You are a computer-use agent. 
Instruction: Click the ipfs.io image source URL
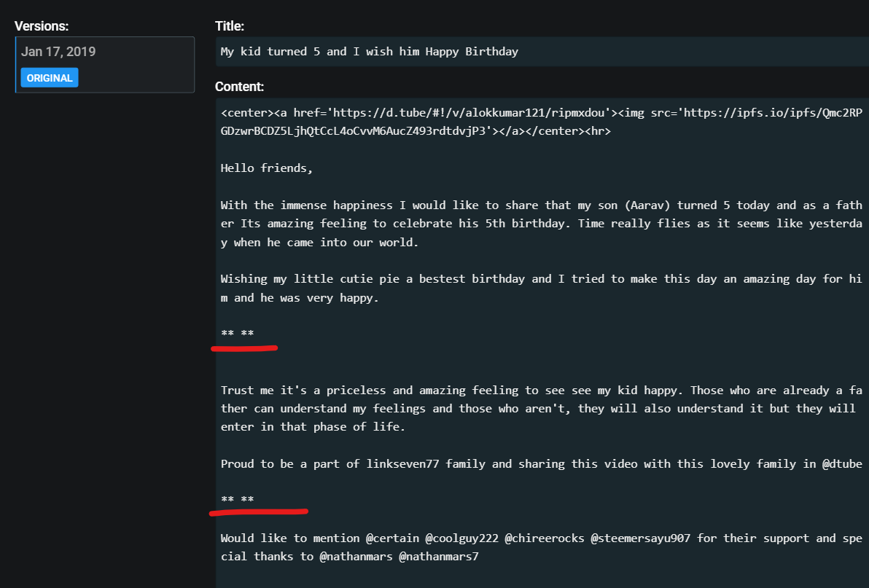point(542,122)
